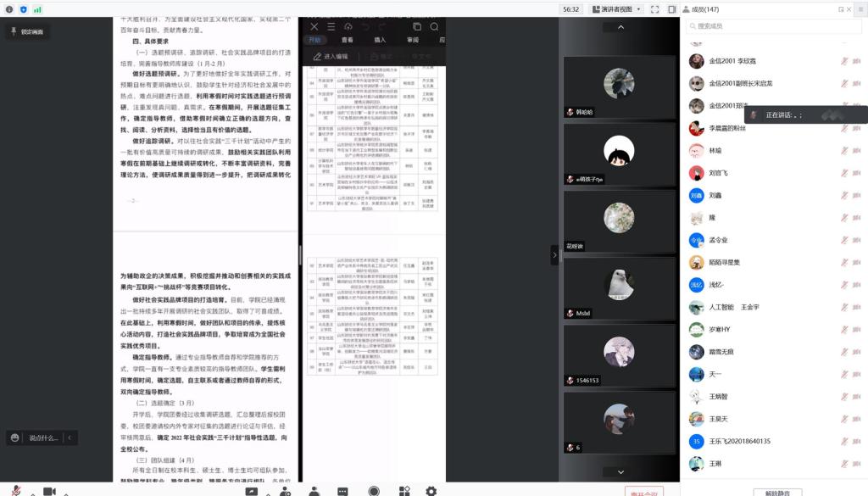The image size is (868, 496).
Task: Select the Msbd video tile
Action: coord(619,288)
